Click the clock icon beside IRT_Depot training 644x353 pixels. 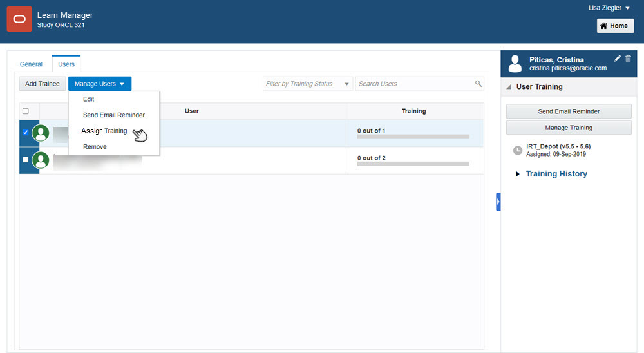click(518, 150)
